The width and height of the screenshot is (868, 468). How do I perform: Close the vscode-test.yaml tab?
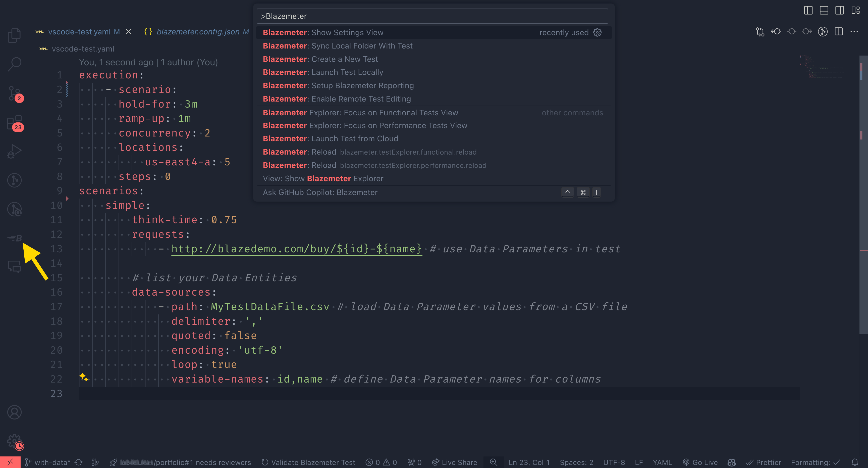[128, 32]
